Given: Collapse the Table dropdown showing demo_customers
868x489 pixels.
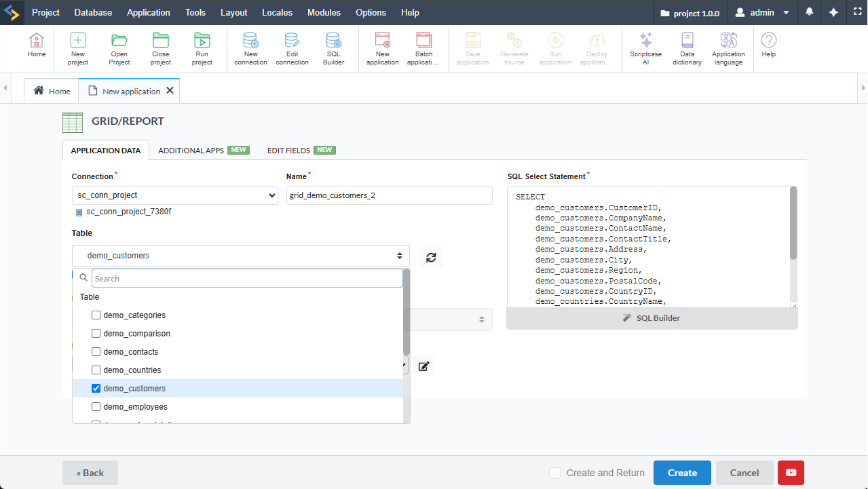Looking at the screenshot, I should [x=241, y=256].
